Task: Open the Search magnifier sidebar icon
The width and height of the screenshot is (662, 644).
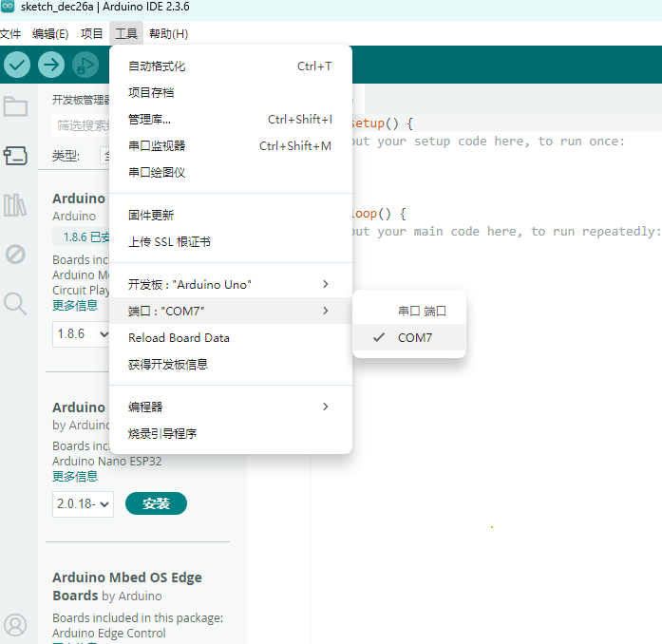Action: pos(15,304)
